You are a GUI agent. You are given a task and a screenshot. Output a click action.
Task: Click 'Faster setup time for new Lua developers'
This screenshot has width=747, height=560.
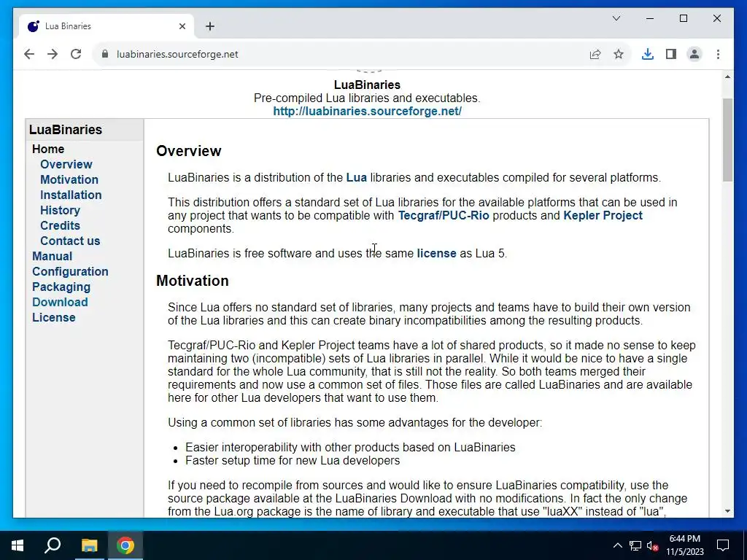(293, 461)
